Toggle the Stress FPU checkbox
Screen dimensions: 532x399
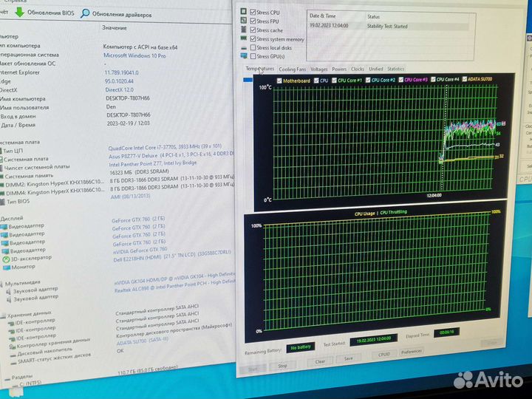(x=253, y=21)
